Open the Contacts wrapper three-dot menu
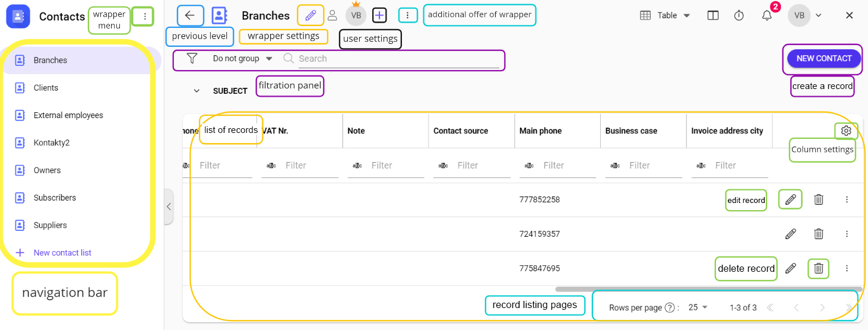This screenshot has height=330, width=868. 144,17
